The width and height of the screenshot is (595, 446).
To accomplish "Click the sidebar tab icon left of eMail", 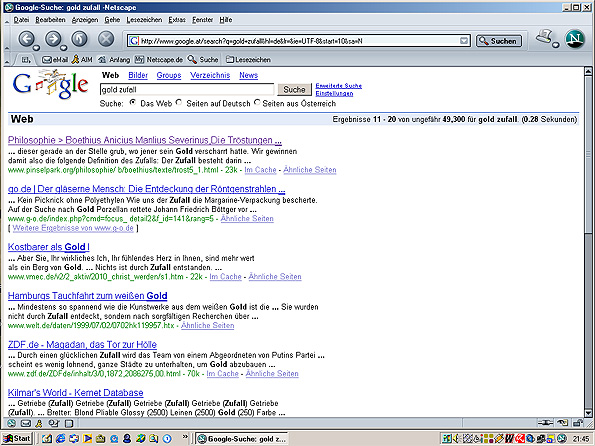I will click(x=25, y=60).
